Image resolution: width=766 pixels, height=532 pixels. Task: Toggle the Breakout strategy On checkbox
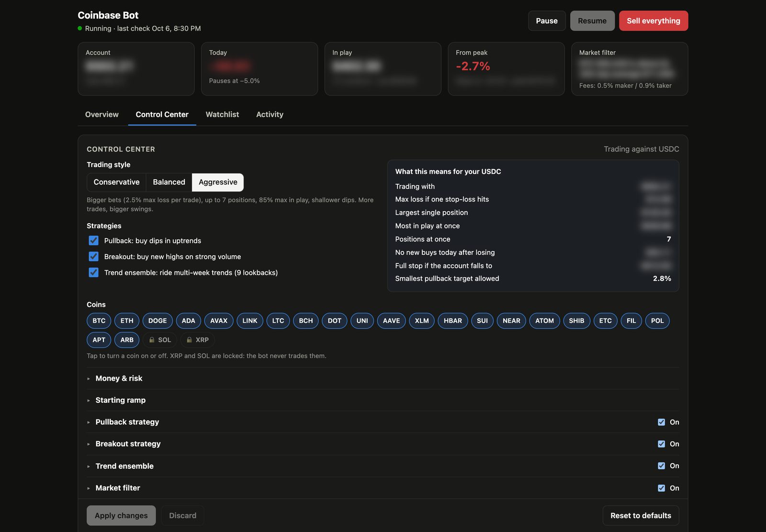pyautogui.click(x=661, y=444)
